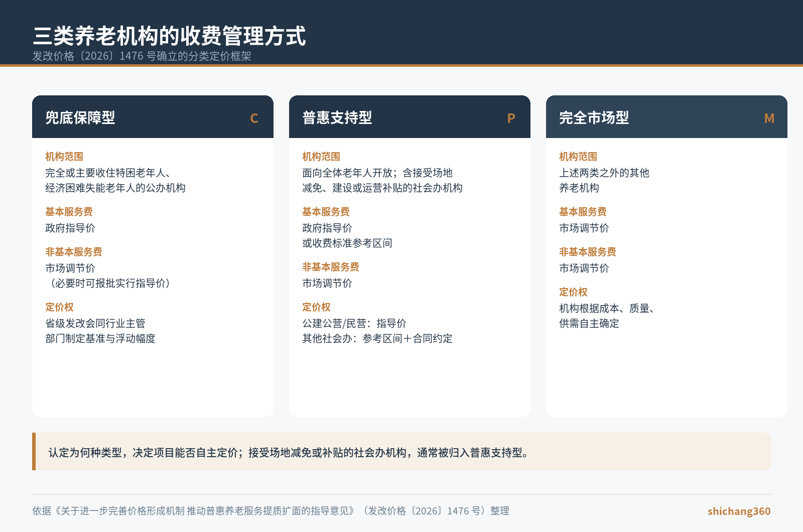Click 市场调节价 in 普惠支持型 card
Screen dimensions: 803x532
[327, 283]
